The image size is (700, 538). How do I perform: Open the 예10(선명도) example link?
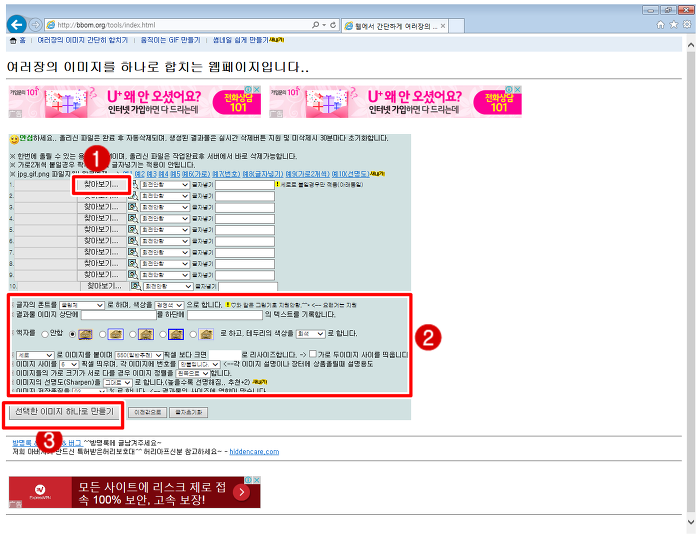[350, 174]
